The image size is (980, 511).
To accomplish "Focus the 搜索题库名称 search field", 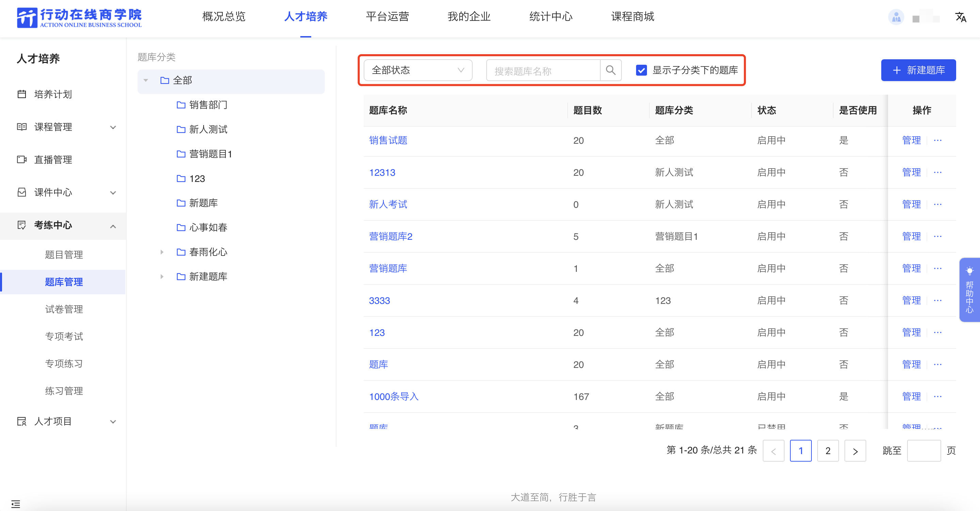I will pyautogui.click(x=543, y=71).
